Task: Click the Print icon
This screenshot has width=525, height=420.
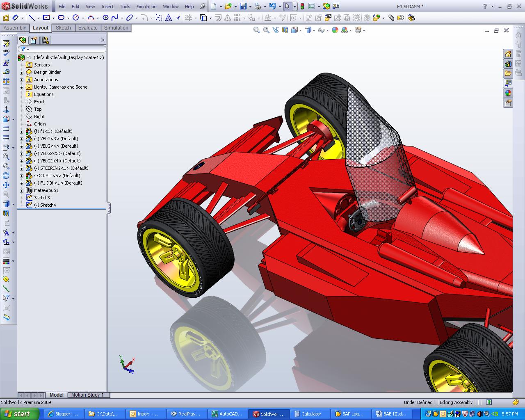Action: [x=258, y=6]
